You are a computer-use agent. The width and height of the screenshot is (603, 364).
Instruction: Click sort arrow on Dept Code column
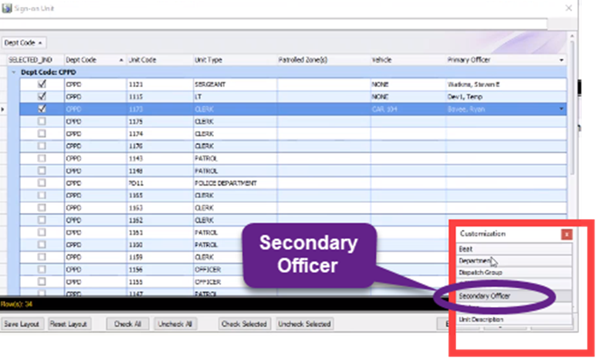pos(120,59)
